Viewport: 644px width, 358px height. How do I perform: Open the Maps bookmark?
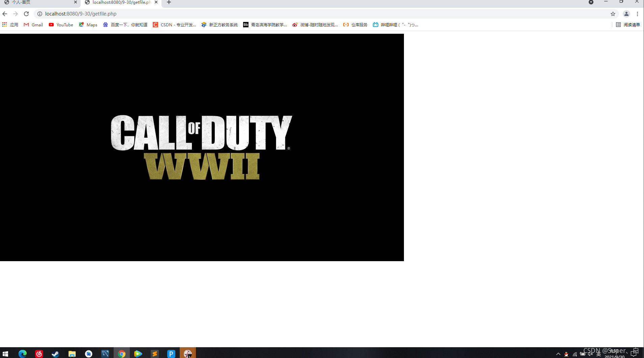point(88,25)
